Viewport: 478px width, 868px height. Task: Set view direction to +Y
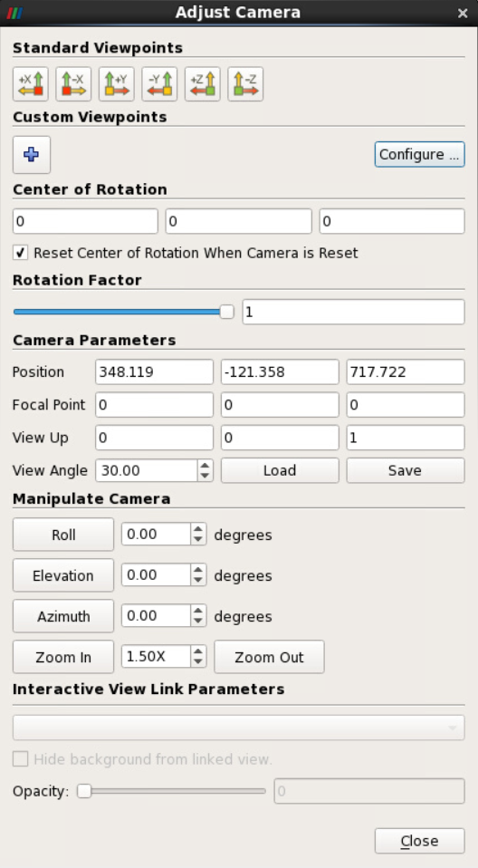117,84
